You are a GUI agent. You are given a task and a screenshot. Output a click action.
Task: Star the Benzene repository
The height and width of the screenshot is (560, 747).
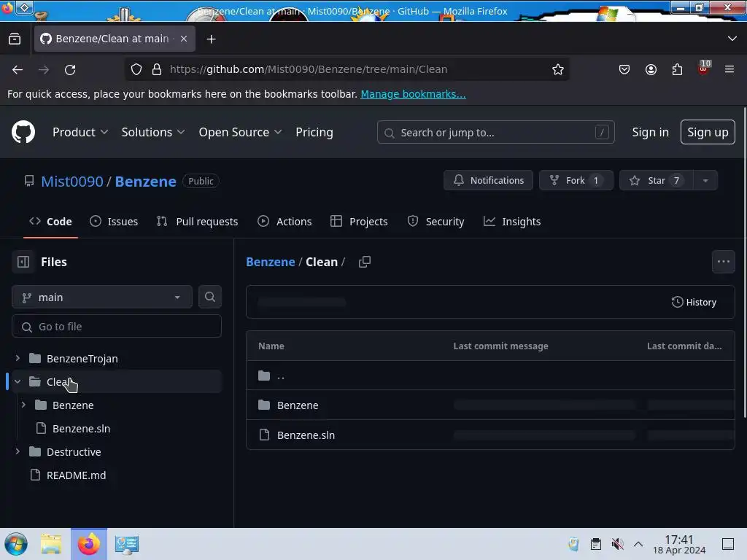point(657,181)
